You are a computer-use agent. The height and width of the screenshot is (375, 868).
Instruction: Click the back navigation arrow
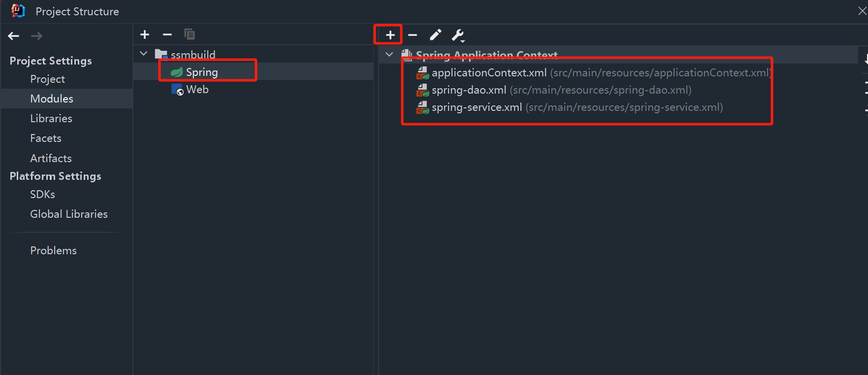(x=14, y=36)
